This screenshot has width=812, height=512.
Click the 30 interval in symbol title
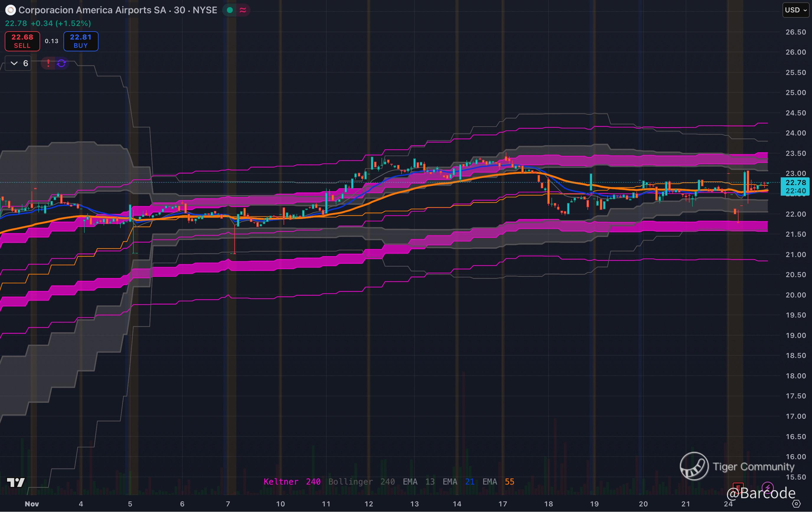pyautogui.click(x=179, y=10)
